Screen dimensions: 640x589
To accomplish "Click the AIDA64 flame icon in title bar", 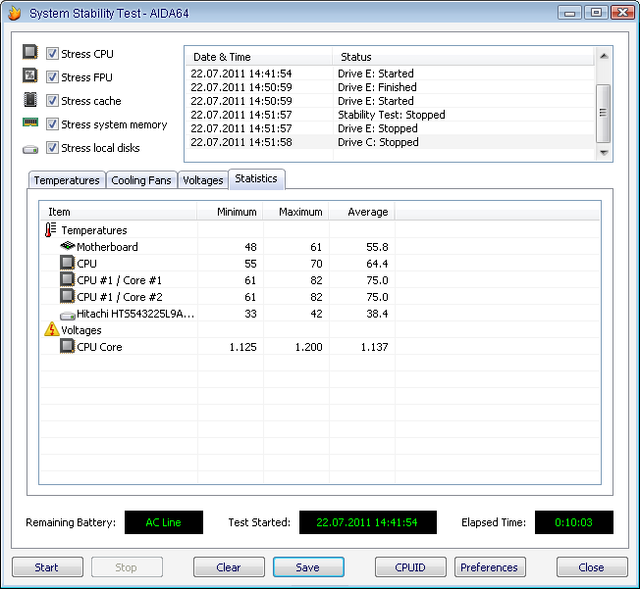I will pos(13,13).
